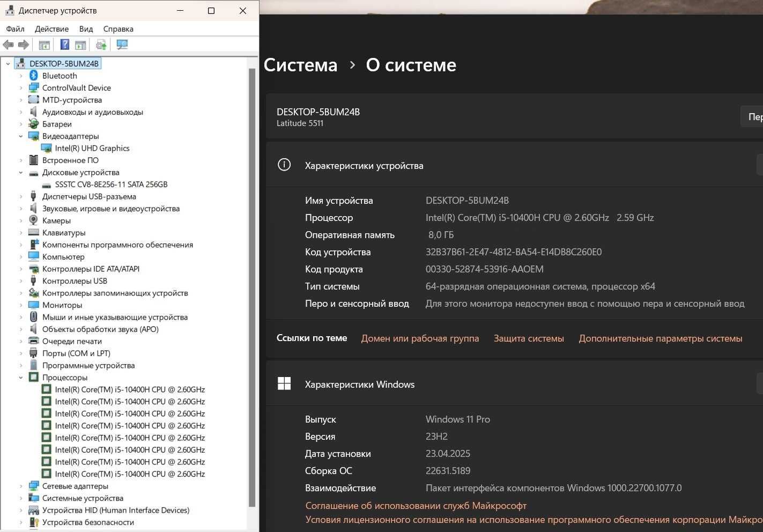The image size is (763, 532).
Task: Click the Help question mark toolbar icon
Action: tap(65, 45)
